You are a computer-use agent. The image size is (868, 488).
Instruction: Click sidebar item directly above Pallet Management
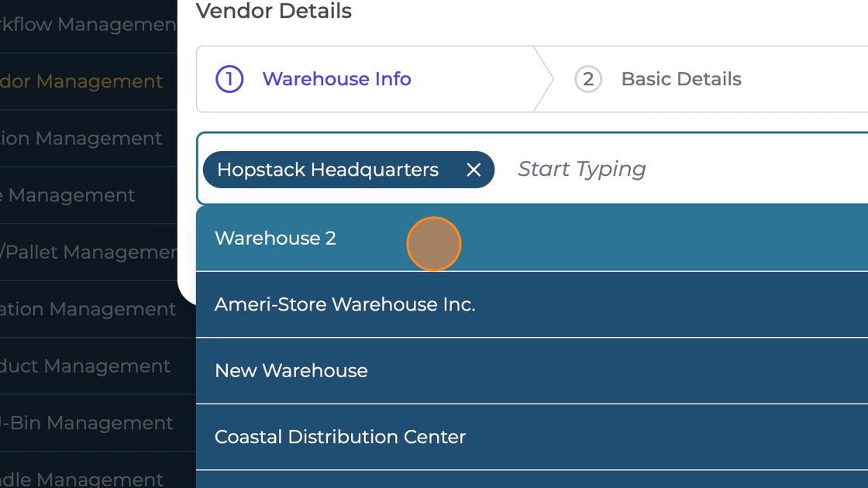pyautogui.click(x=68, y=195)
